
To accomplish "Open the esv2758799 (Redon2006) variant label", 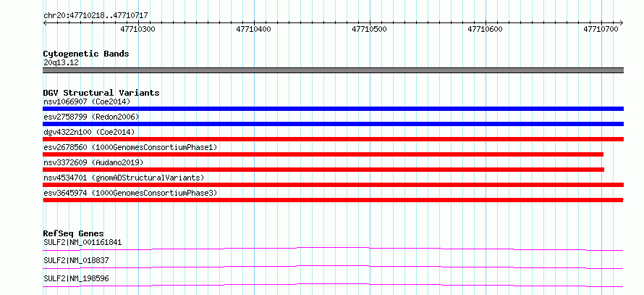I will pos(91,117).
